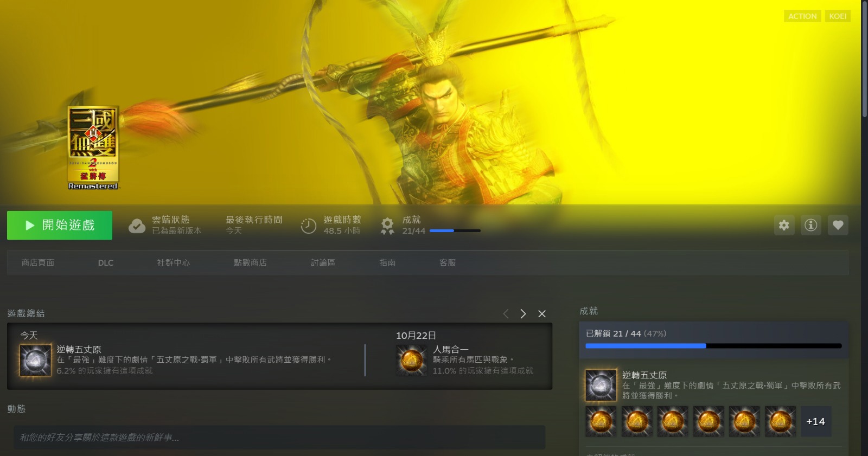Open game settings gear icon
The height and width of the screenshot is (456, 868).
(x=784, y=225)
